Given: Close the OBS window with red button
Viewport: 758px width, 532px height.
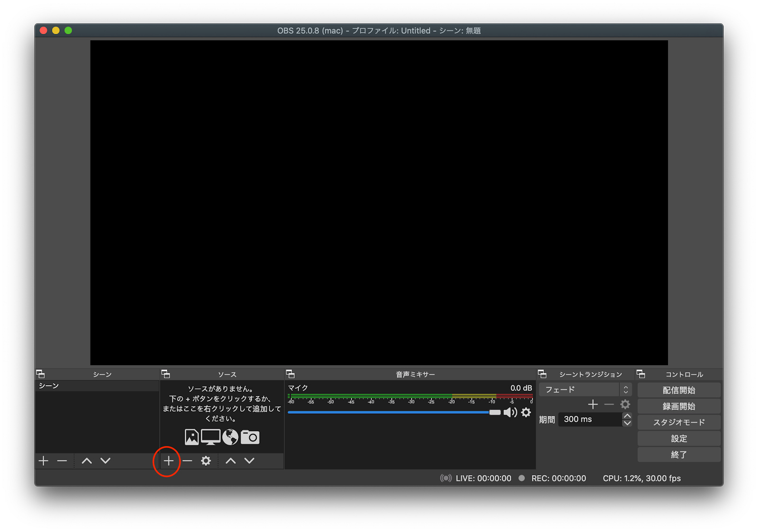Looking at the screenshot, I should pos(44,30).
